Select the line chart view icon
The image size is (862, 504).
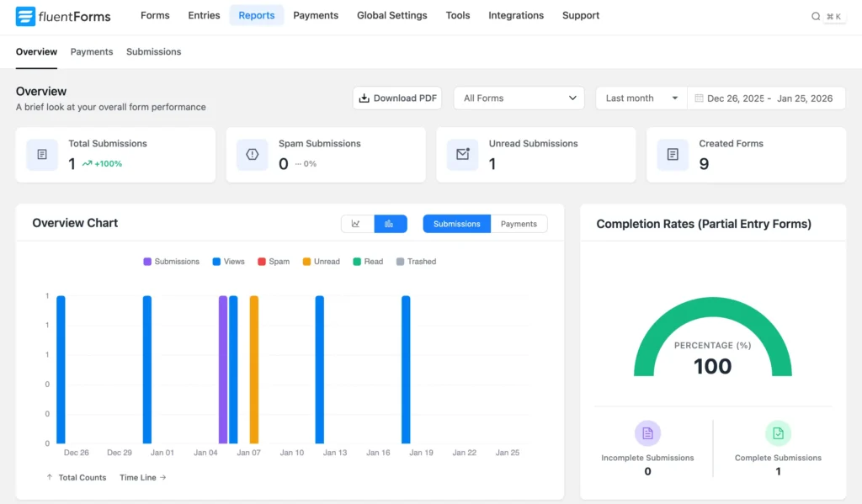click(x=356, y=224)
